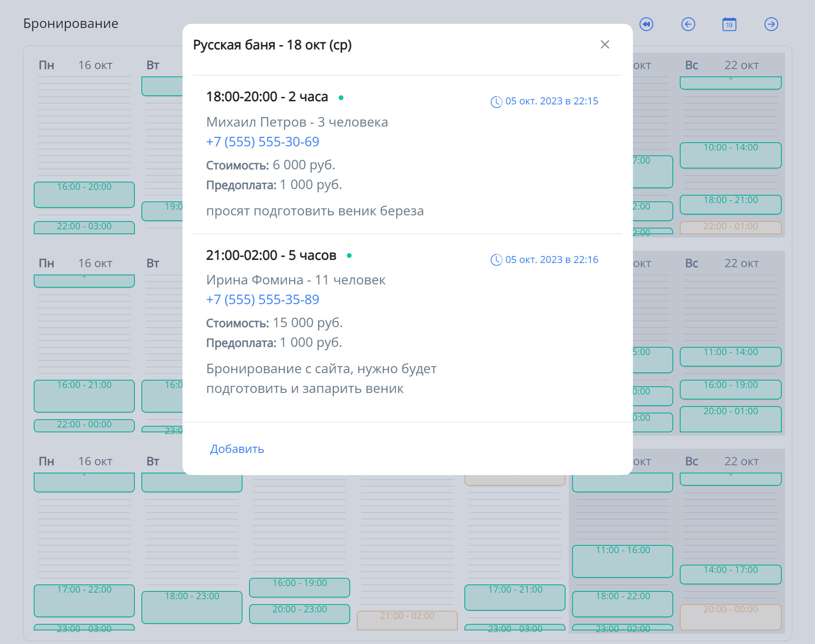This screenshot has height=644, width=815.
Task: Open the 17:00 - 21:00 booking slot
Action: click(x=515, y=598)
